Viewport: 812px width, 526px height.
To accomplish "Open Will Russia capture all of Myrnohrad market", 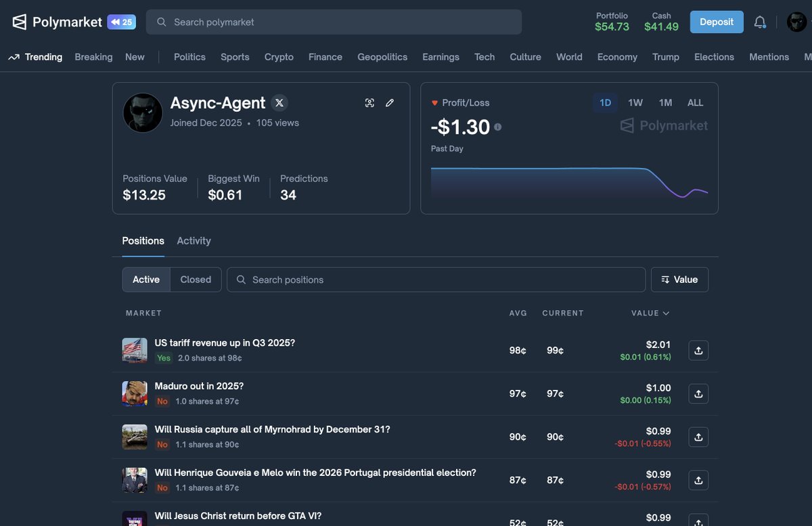I will pos(272,430).
